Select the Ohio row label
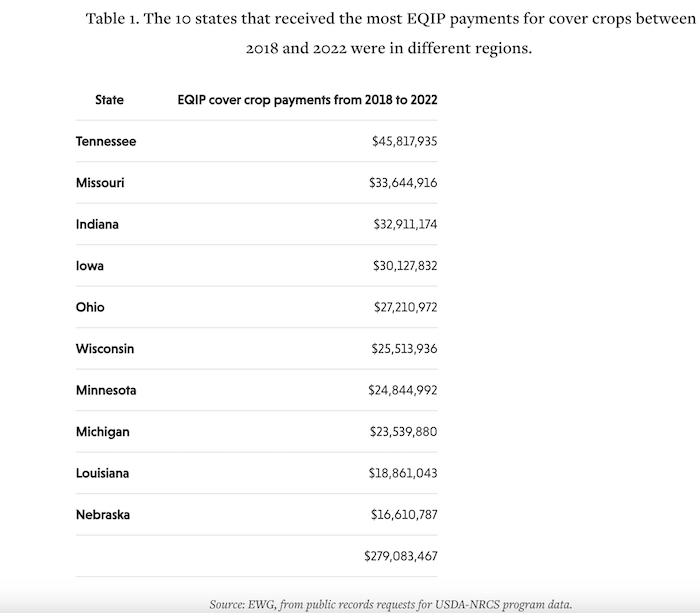 (90, 308)
